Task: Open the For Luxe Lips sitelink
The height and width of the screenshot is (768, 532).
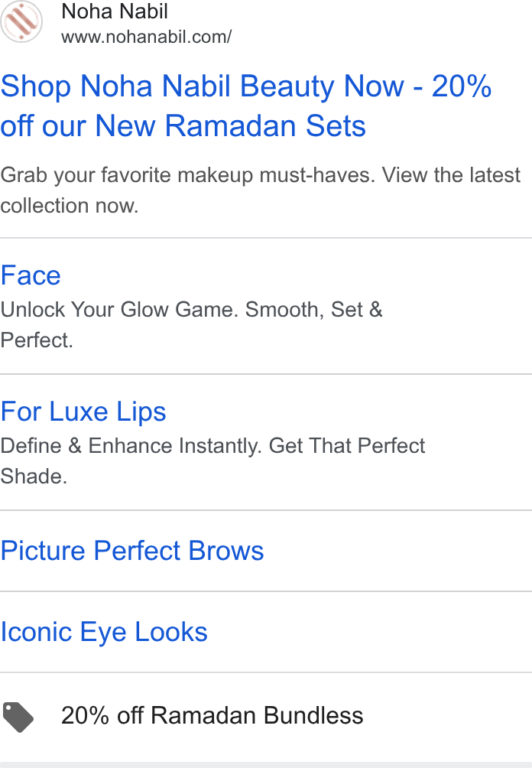Action: pos(83,412)
